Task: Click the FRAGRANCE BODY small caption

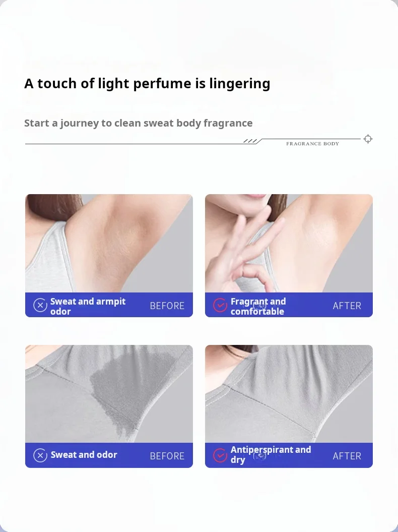Action: point(312,144)
